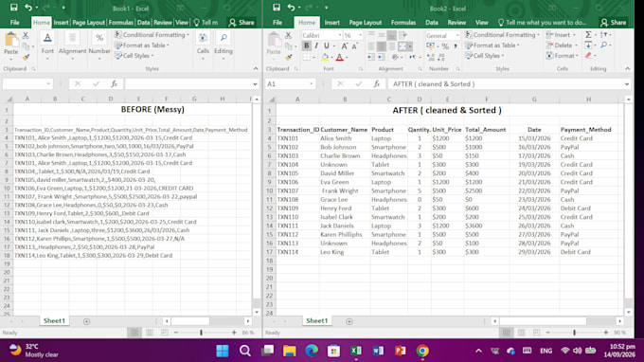Click the AutoSum sigma icon in Book2

click(x=588, y=35)
